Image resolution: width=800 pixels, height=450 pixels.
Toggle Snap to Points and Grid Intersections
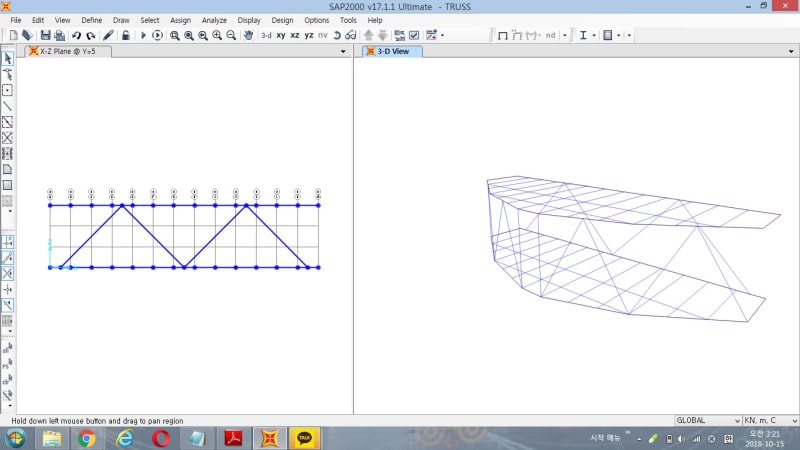[8, 242]
